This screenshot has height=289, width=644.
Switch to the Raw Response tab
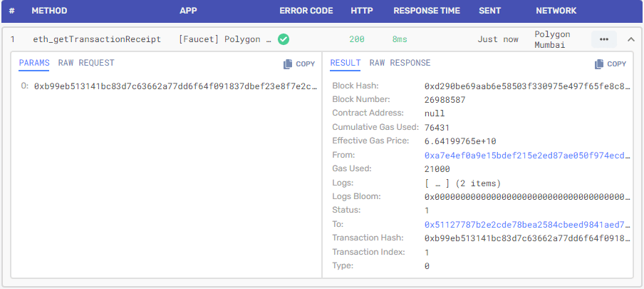(x=400, y=63)
